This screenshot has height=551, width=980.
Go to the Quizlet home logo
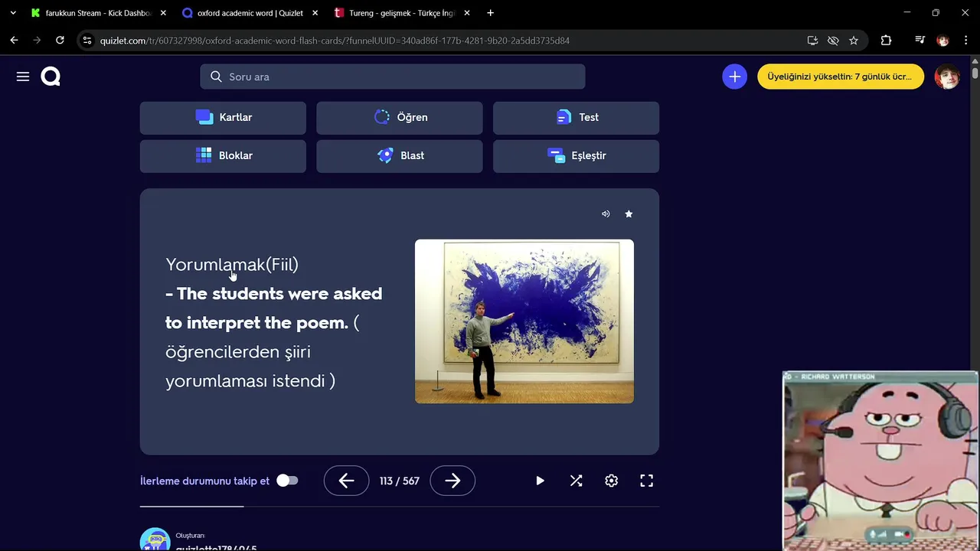coord(51,77)
